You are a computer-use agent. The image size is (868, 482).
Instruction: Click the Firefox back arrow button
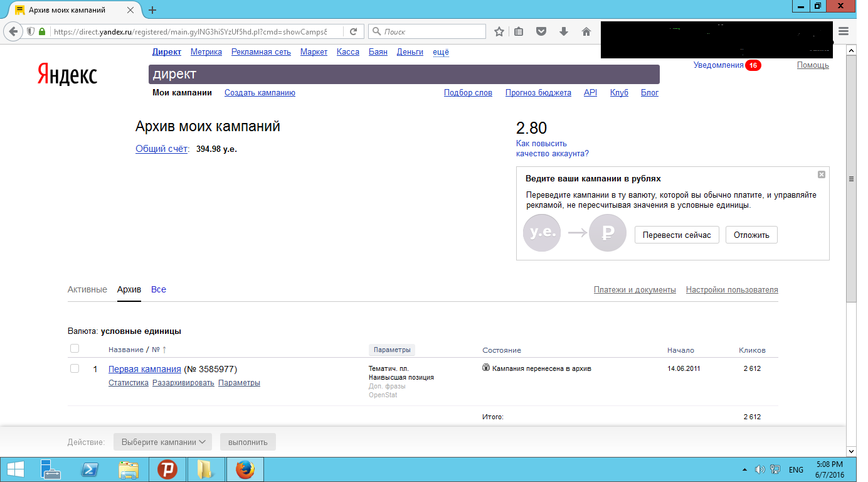pyautogui.click(x=13, y=31)
